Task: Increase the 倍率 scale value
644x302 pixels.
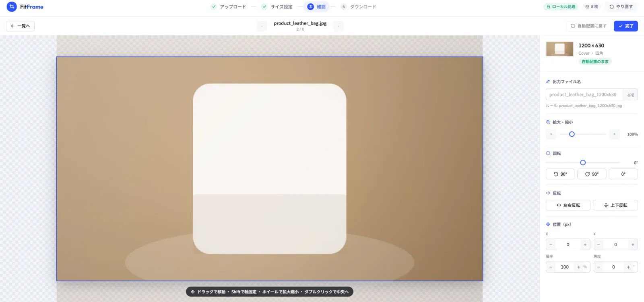Action: [x=579, y=267]
